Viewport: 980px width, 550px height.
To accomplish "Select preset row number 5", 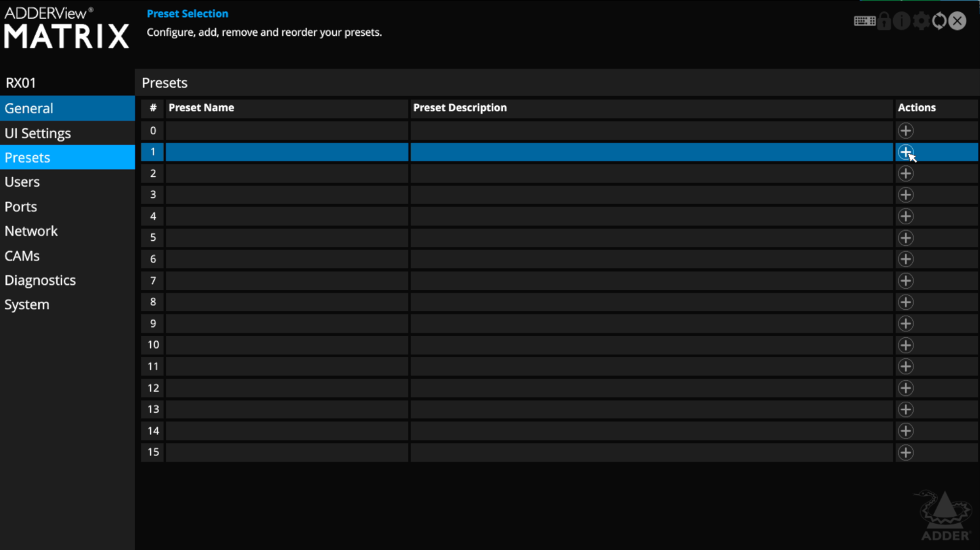I will (x=153, y=238).
